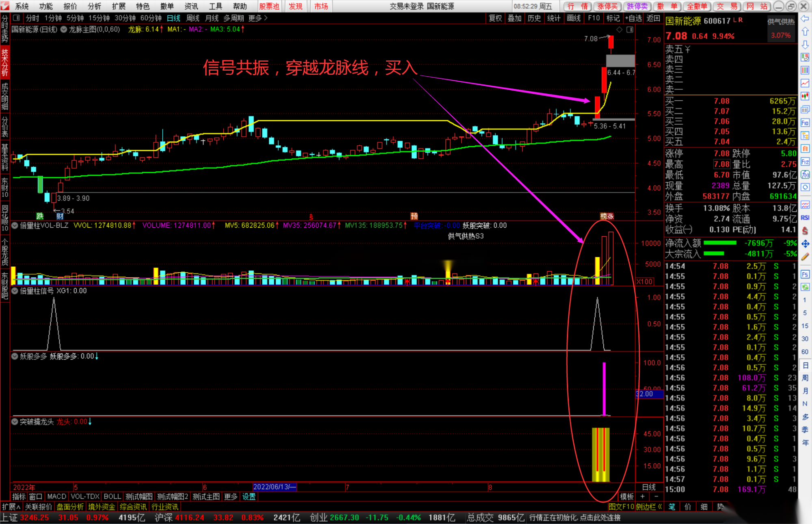Toggle the diamond marker icon above chart

click(619, 30)
